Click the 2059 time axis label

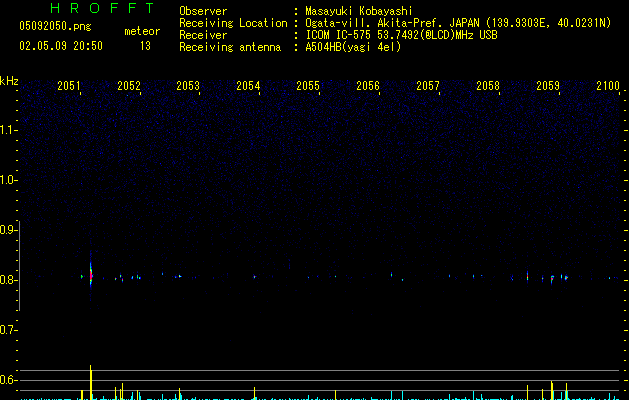548,86
